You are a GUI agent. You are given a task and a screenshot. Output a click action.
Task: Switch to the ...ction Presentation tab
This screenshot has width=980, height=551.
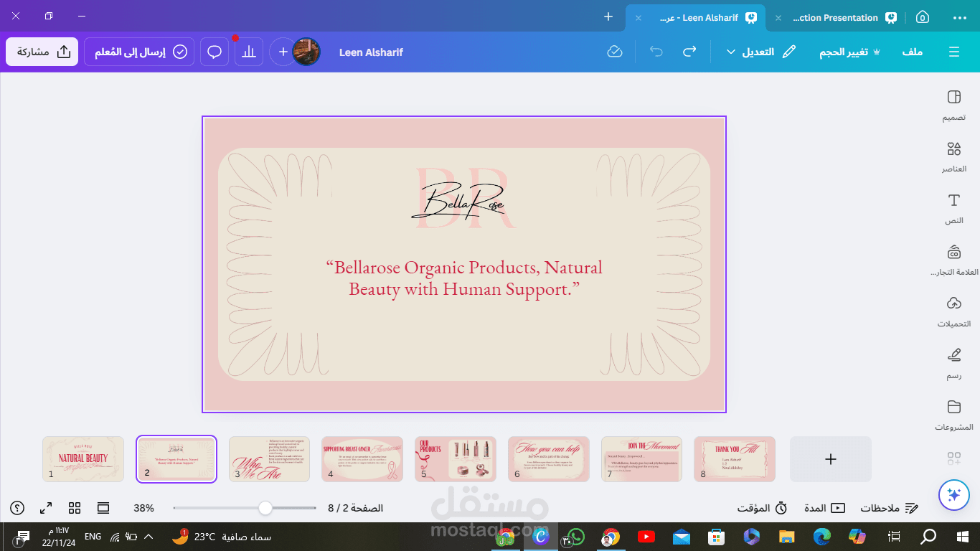pos(836,17)
